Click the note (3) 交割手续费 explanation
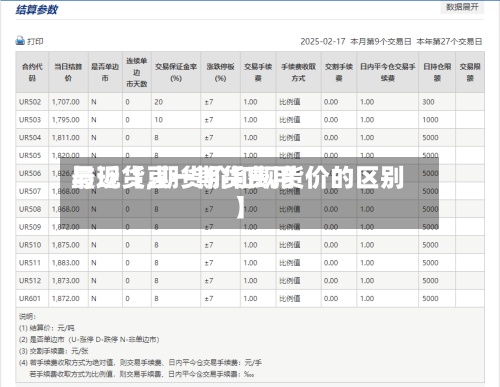The image size is (500, 387). pyautogui.click(x=54, y=351)
